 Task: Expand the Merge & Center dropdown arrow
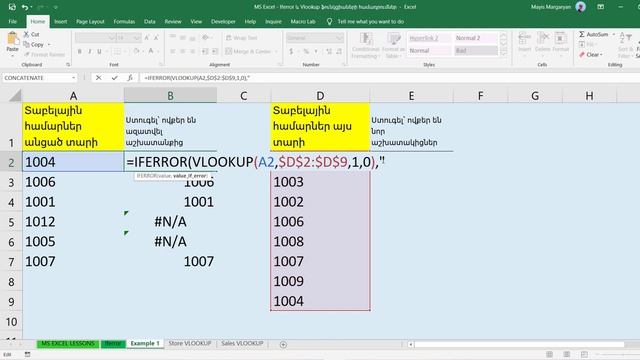tap(276, 51)
